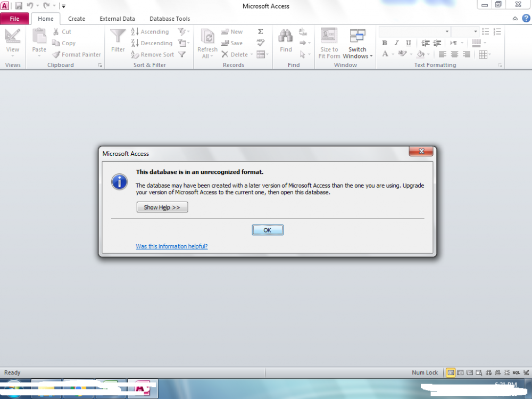Viewport: 532px width, 399px height.
Task: Click the Toggle Filter funnel icon
Action: tap(182, 54)
